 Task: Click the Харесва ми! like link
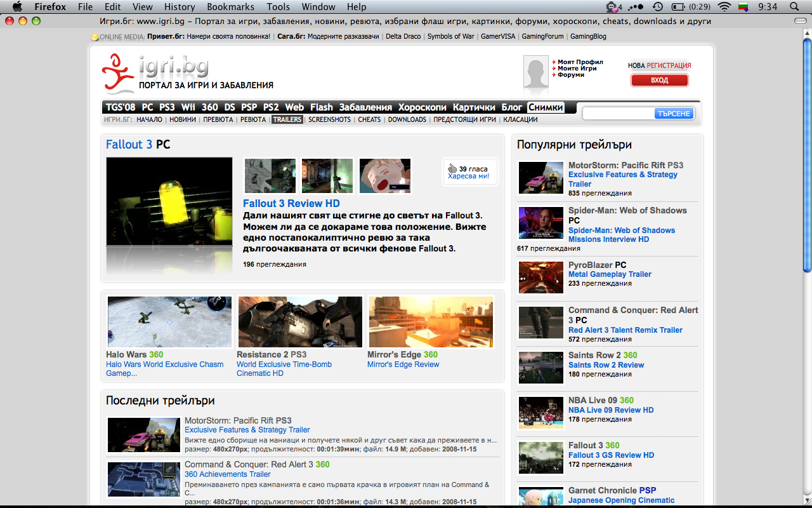469,176
